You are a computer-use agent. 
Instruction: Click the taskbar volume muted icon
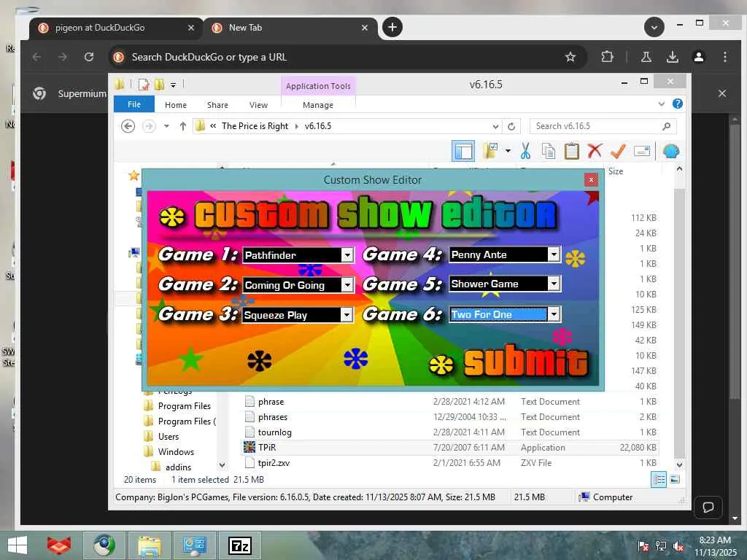click(x=678, y=546)
